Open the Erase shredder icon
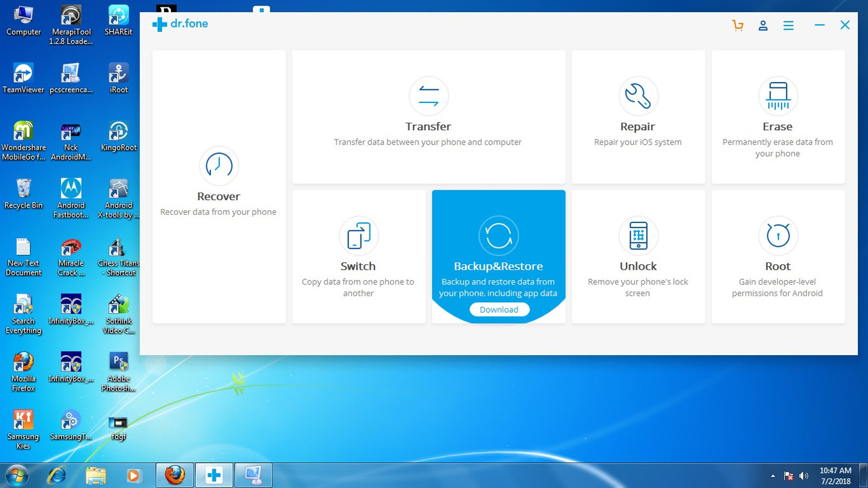The width and height of the screenshot is (868, 488). (x=778, y=96)
